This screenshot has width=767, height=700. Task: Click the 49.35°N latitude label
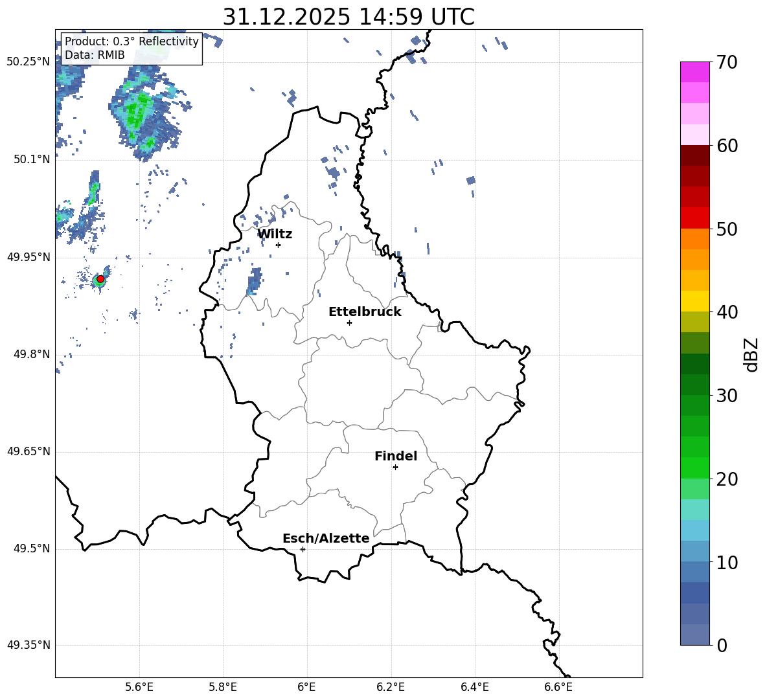click(x=29, y=645)
